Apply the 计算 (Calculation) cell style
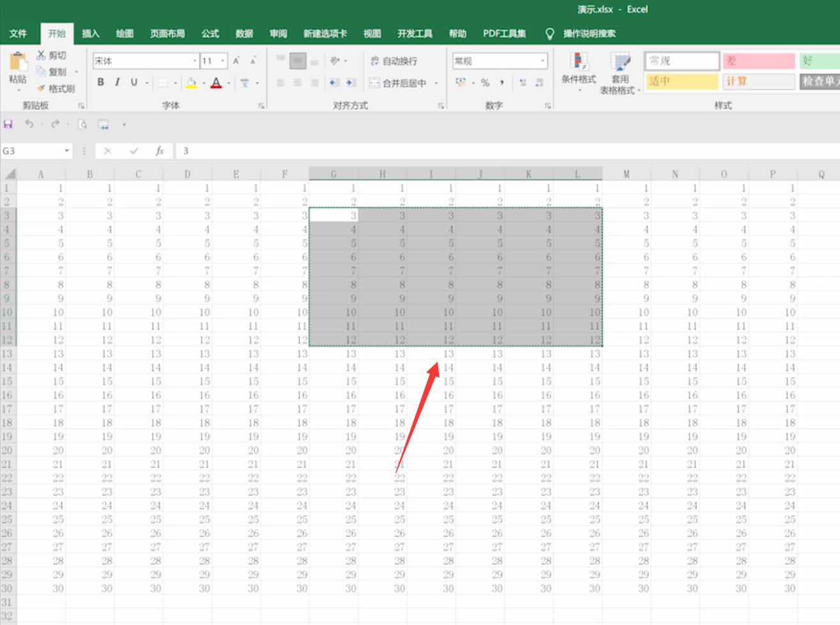Viewport: 840px width, 625px height. 759,81
